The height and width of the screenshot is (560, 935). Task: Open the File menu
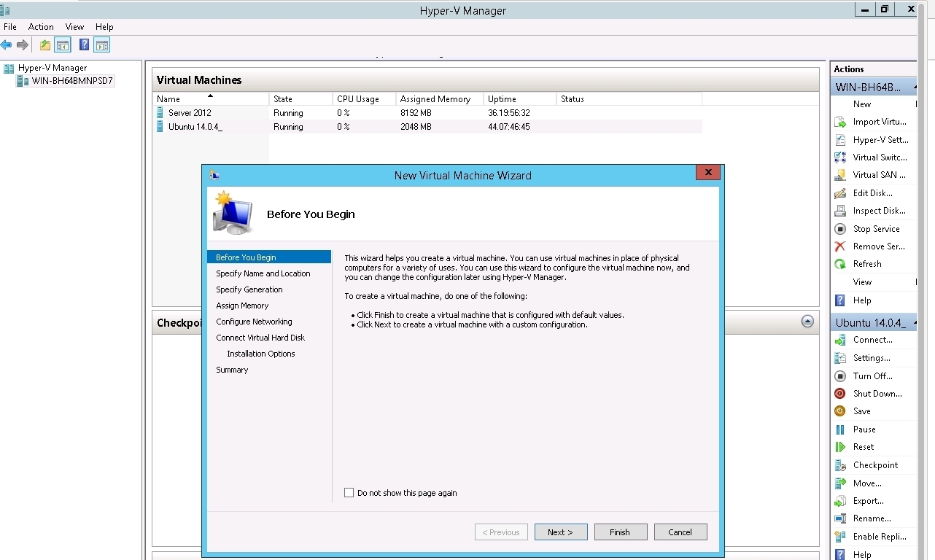(x=10, y=27)
